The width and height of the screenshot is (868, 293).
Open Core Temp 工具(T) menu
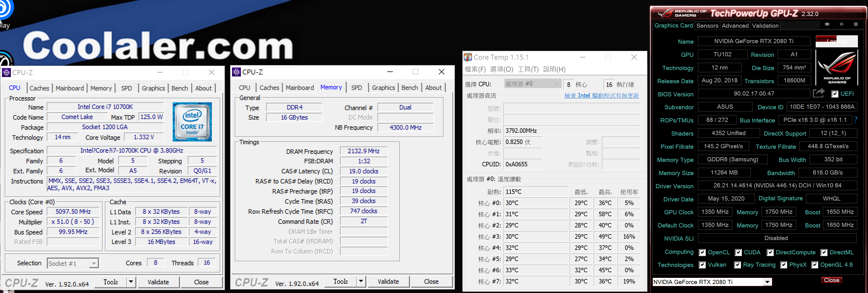pos(528,69)
